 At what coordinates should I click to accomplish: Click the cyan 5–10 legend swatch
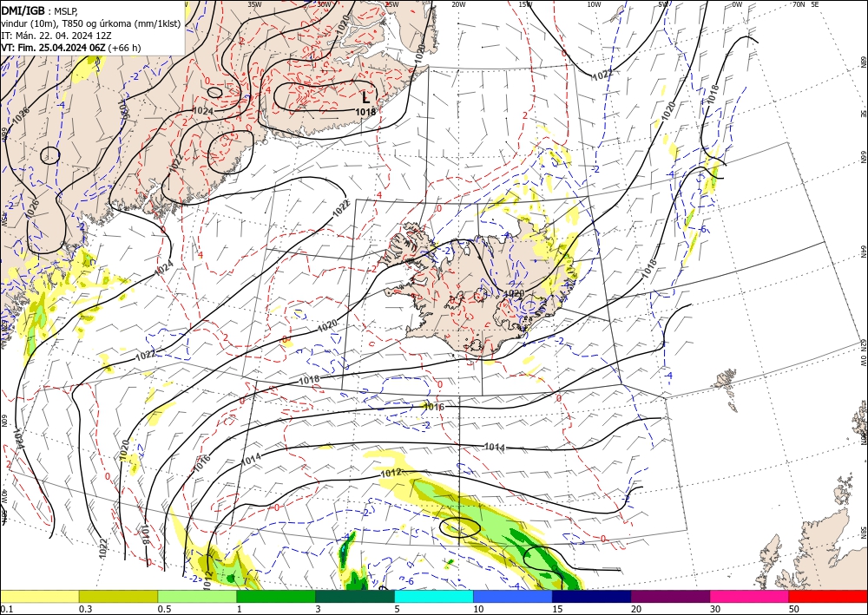coord(434,596)
